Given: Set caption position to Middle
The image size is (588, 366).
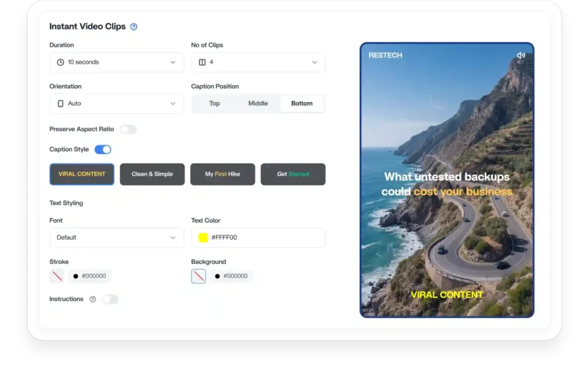Looking at the screenshot, I should click(x=258, y=103).
